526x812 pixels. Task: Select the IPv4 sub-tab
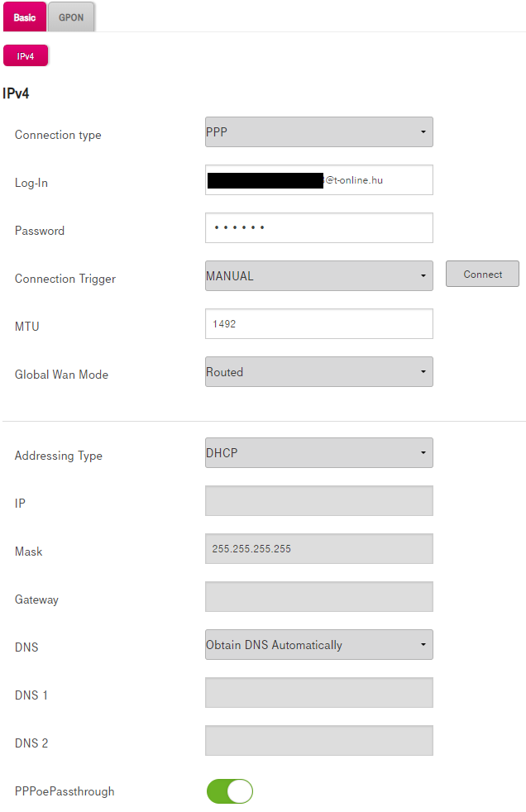(26, 56)
